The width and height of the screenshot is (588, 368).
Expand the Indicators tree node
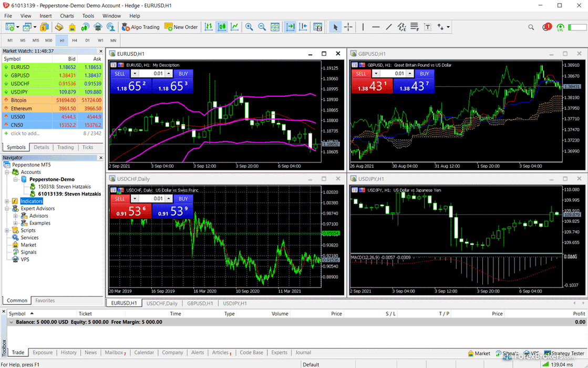pos(7,201)
